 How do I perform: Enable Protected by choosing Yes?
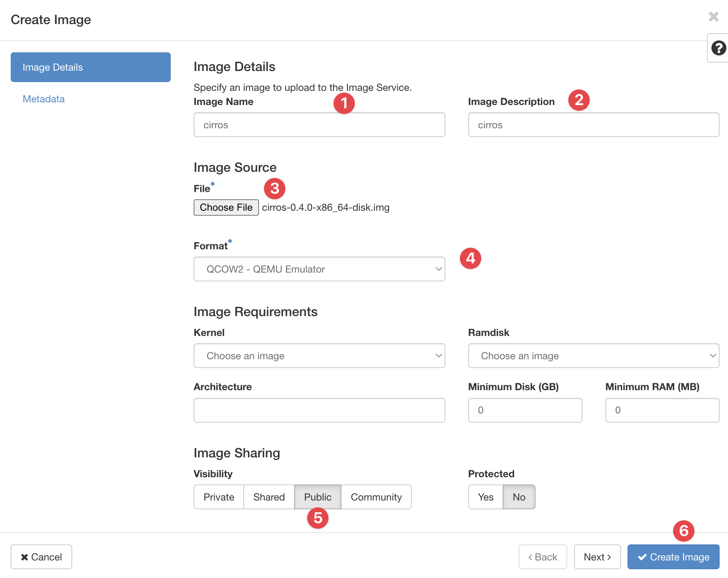click(x=485, y=497)
